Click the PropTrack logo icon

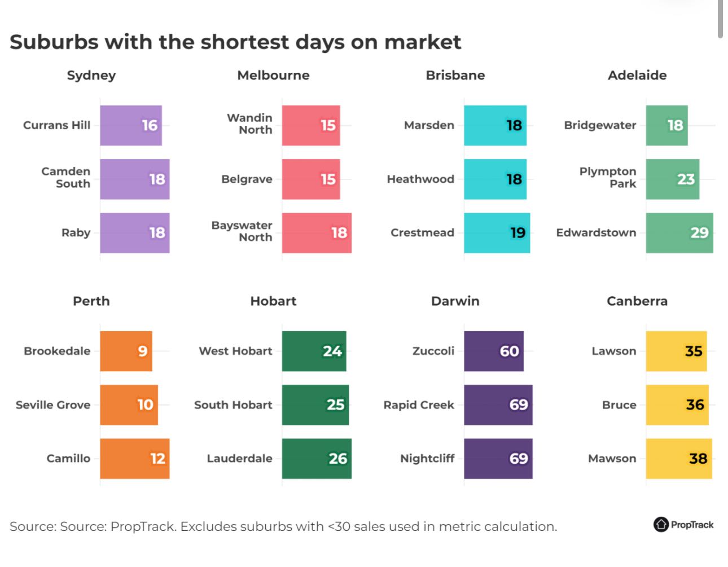coord(661,525)
